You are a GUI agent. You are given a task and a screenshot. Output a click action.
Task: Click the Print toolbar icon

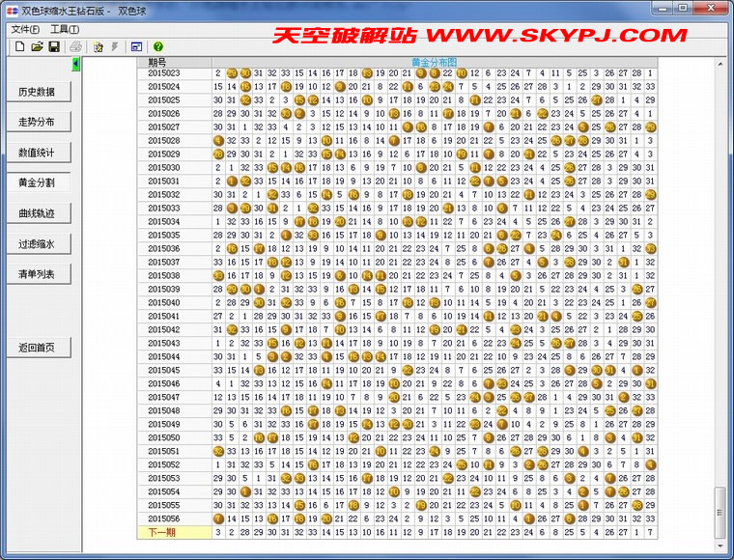[75, 46]
